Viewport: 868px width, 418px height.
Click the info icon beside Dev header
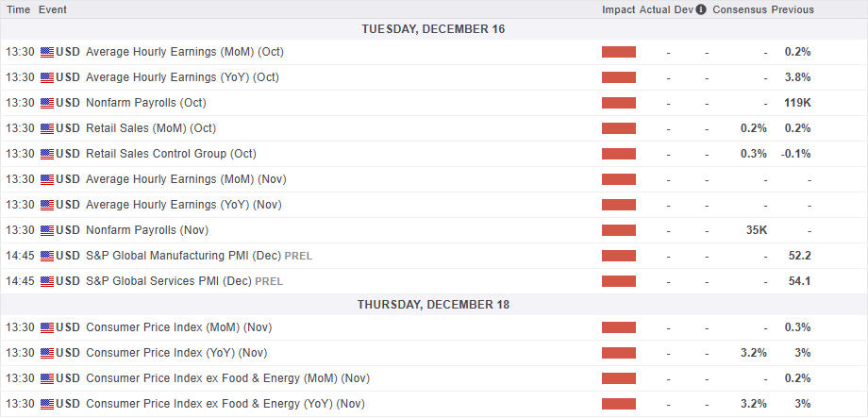(x=701, y=9)
